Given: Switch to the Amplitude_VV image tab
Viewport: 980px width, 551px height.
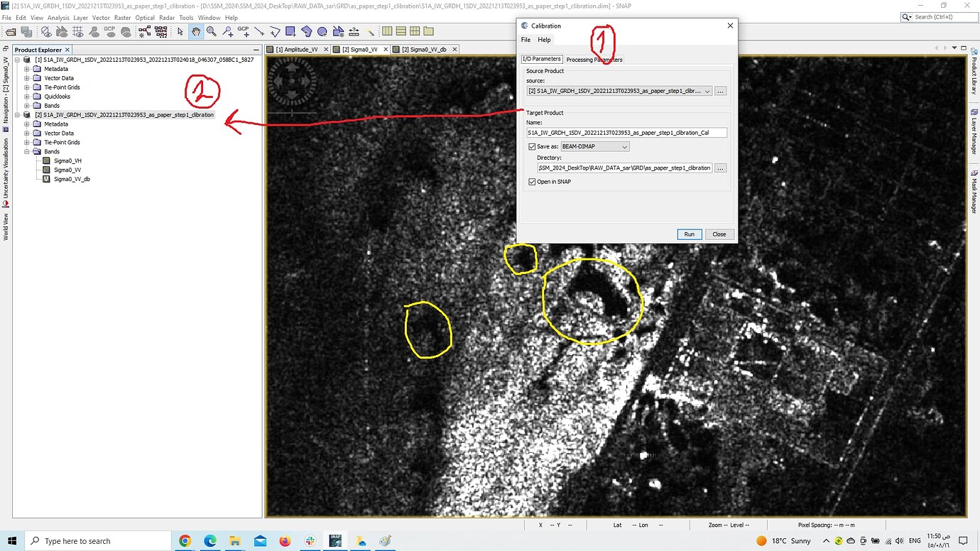Looking at the screenshot, I should (x=296, y=49).
